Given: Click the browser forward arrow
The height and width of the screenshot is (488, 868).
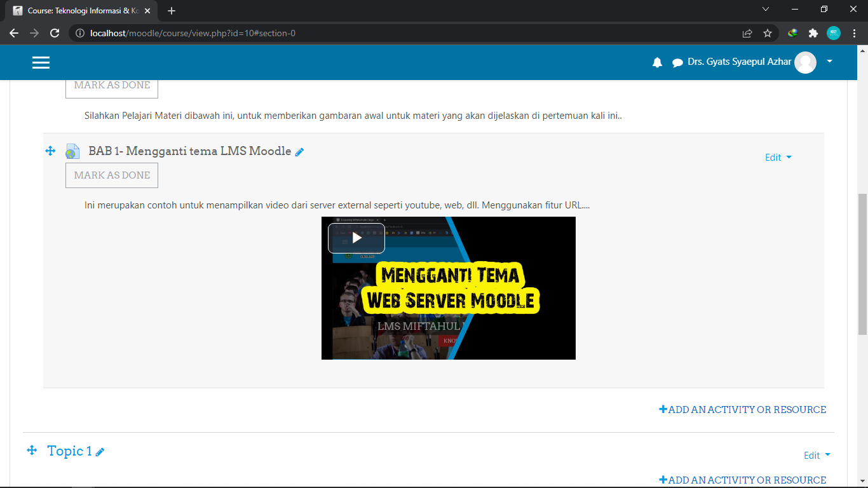Looking at the screenshot, I should (34, 33).
